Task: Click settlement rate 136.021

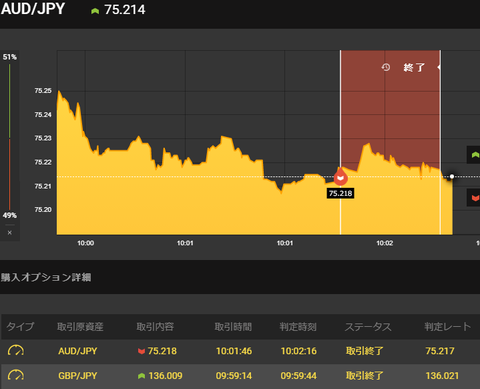Action: 442,376
